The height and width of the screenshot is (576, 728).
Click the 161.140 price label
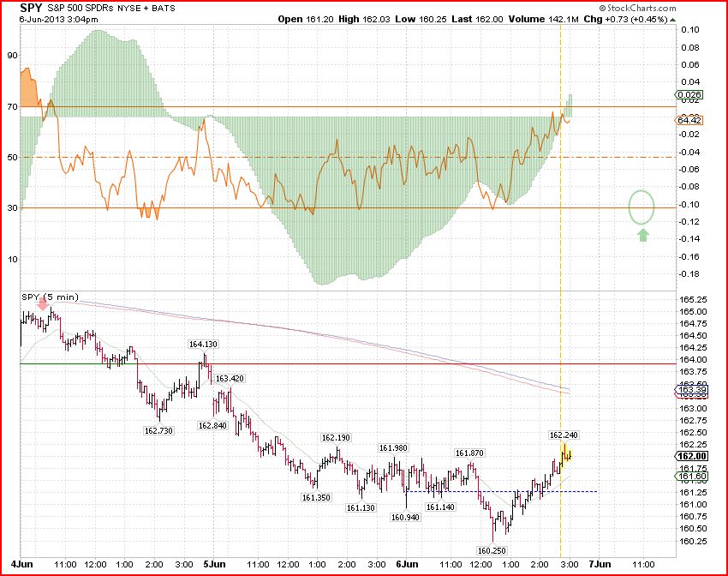(x=440, y=507)
